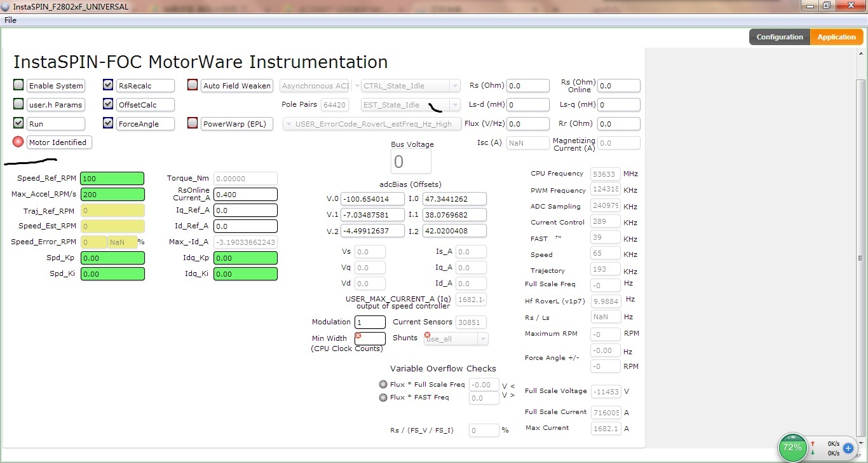Switch to the Configuration tab

779,37
